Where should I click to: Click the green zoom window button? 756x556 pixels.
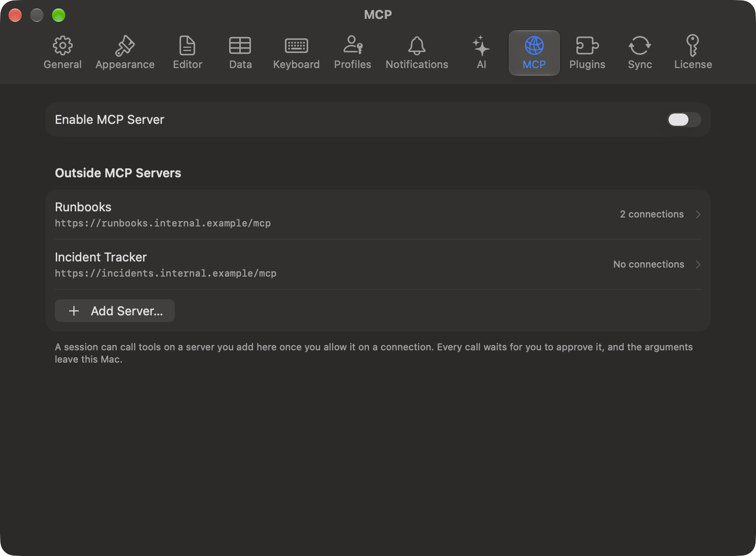[59, 15]
